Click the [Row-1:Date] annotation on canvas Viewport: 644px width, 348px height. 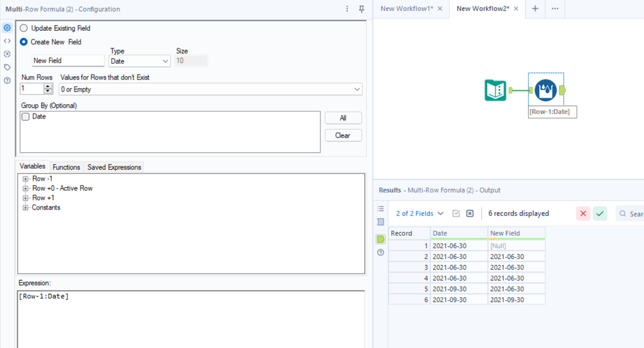coord(552,112)
